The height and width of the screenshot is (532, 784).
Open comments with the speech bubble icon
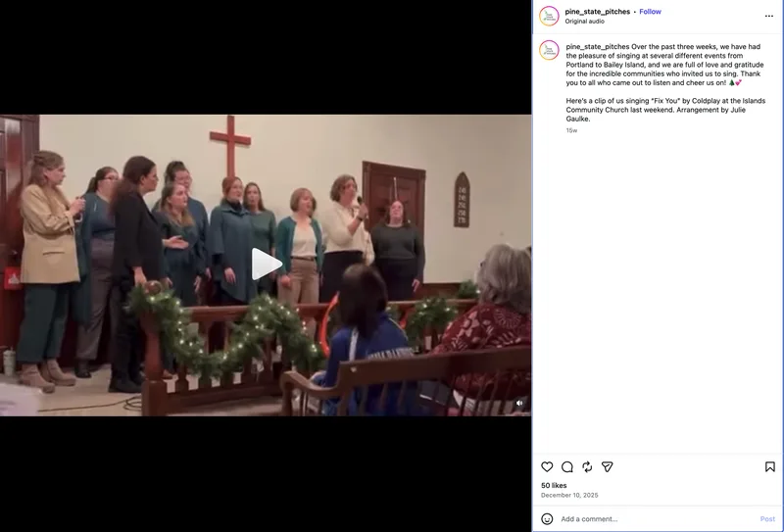point(567,466)
